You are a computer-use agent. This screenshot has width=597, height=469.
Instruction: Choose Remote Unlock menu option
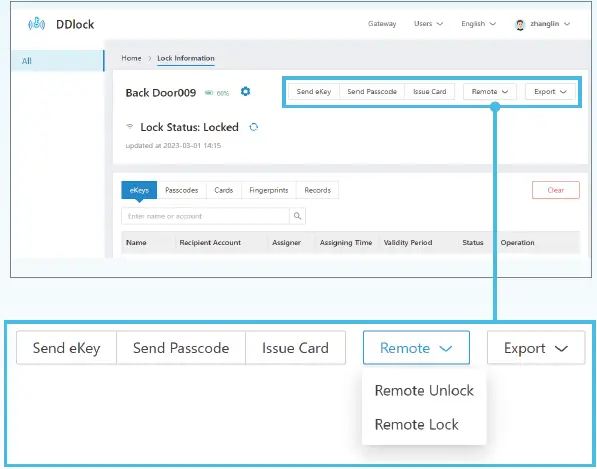(424, 391)
